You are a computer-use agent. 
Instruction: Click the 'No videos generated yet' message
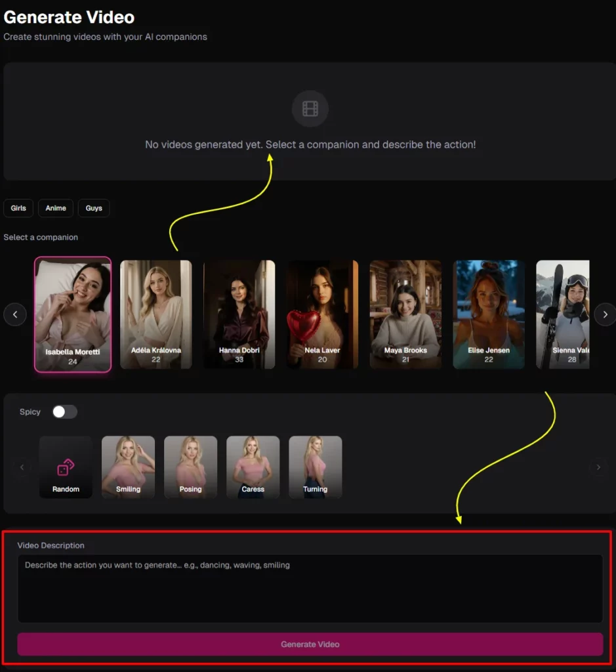[310, 144]
